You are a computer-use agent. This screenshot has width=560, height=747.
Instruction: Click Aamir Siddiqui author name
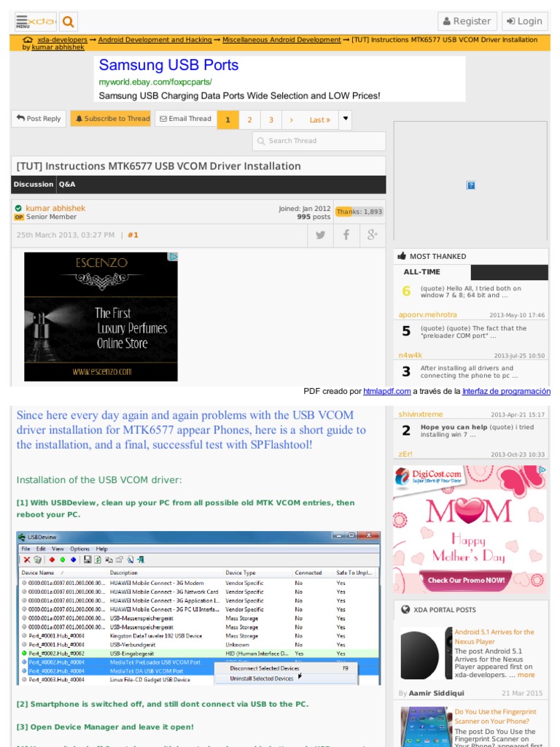437,693
